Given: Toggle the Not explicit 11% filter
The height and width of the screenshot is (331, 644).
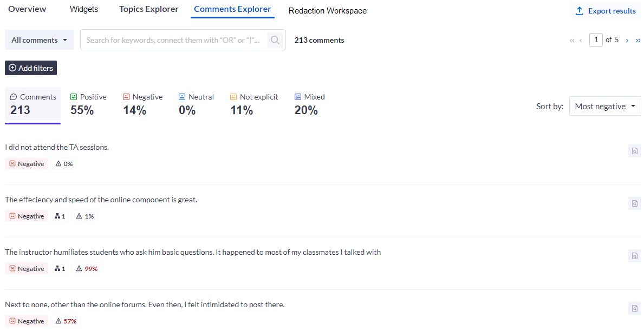Looking at the screenshot, I should click(x=254, y=103).
